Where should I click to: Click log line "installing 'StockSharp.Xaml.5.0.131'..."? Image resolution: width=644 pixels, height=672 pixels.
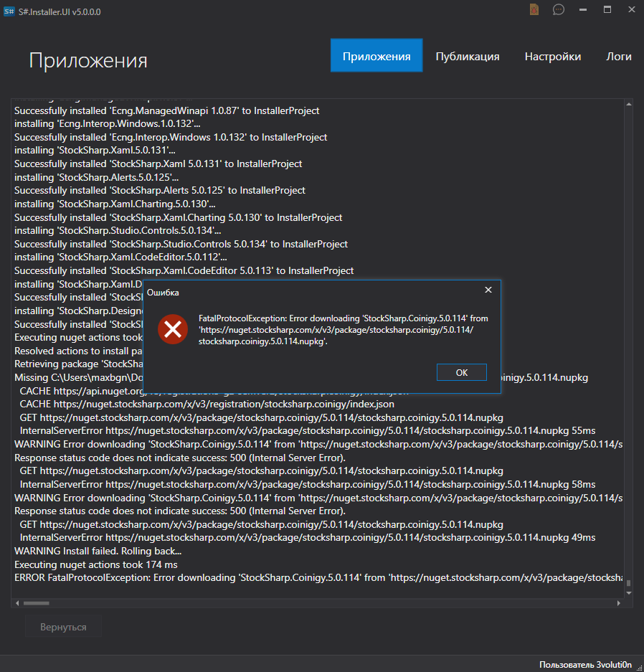[x=95, y=151]
